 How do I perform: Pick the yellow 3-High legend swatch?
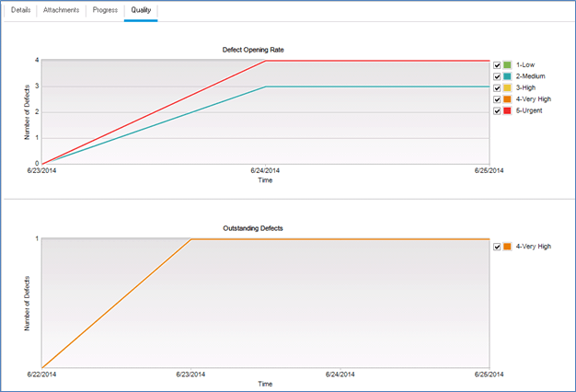pos(508,87)
